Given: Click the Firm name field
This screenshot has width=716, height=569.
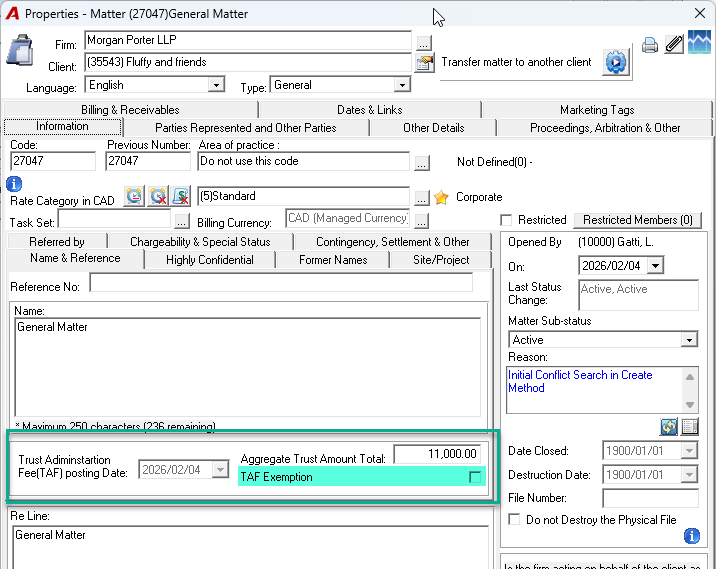Looking at the screenshot, I should coord(247,40).
